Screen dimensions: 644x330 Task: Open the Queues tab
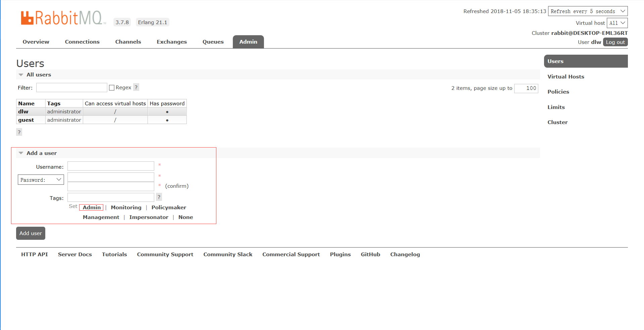[213, 42]
